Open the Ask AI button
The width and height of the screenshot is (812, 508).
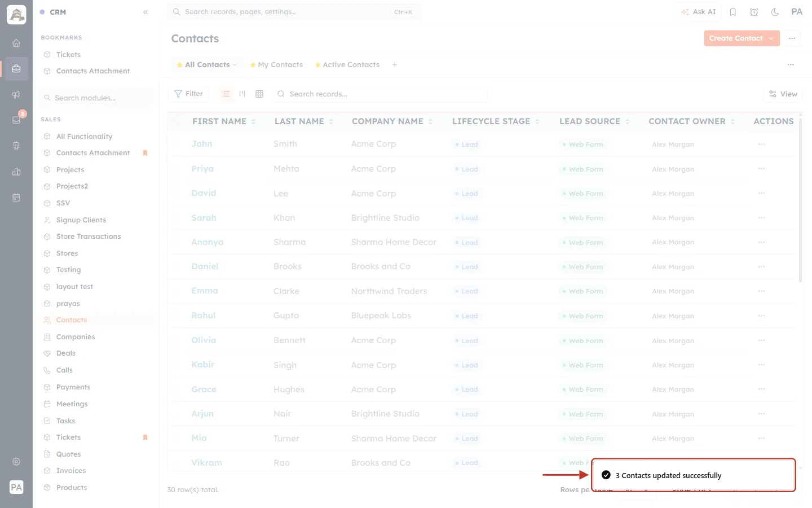[x=698, y=12]
